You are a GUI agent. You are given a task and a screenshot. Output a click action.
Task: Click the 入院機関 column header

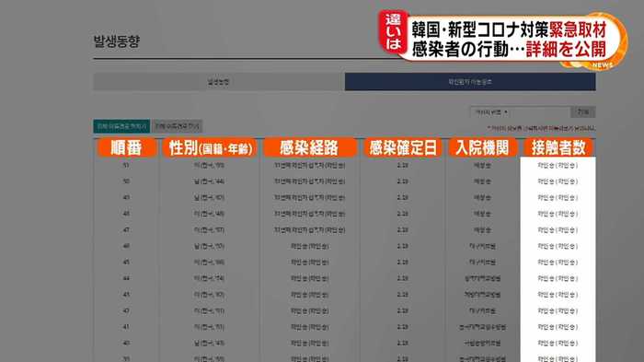(x=482, y=147)
